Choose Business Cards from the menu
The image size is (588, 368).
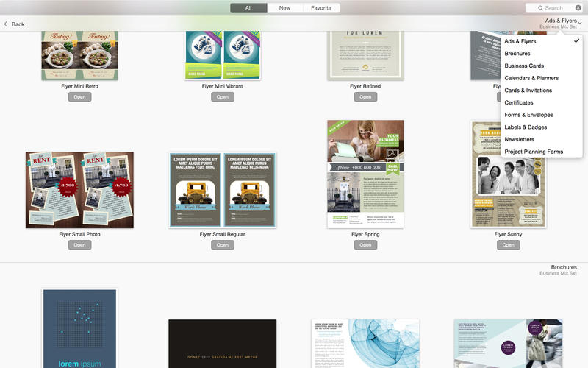click(524, 66)
